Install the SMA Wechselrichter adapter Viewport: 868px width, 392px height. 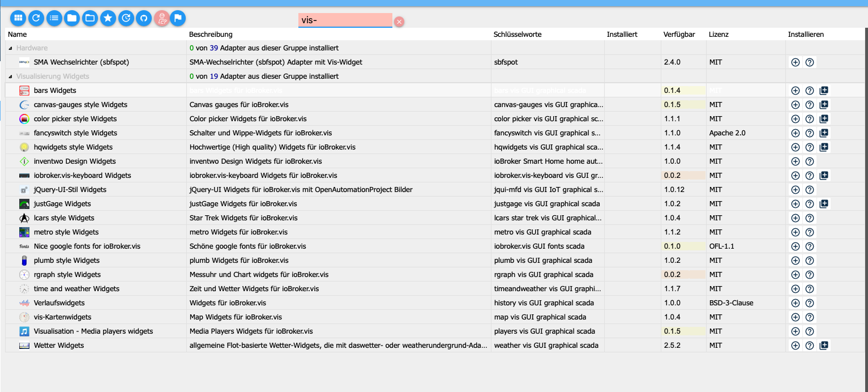pyautogui.click(x=796, y=62)
